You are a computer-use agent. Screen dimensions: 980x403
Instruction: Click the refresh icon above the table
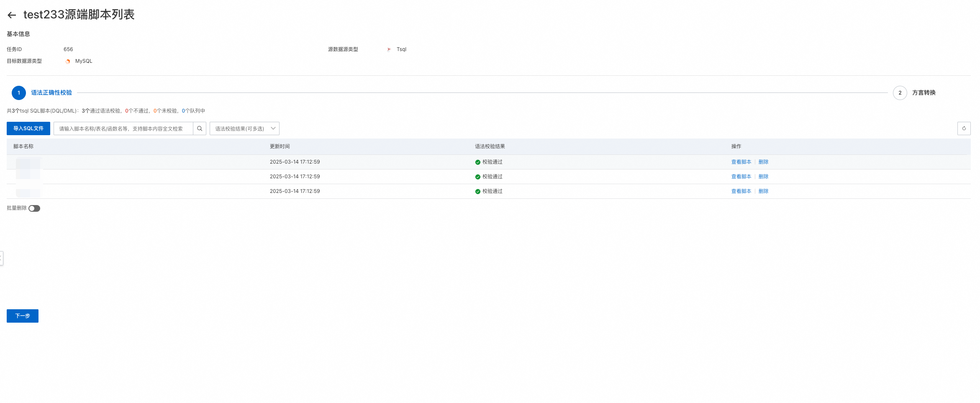pyautogui.click(x=964, y=128)
